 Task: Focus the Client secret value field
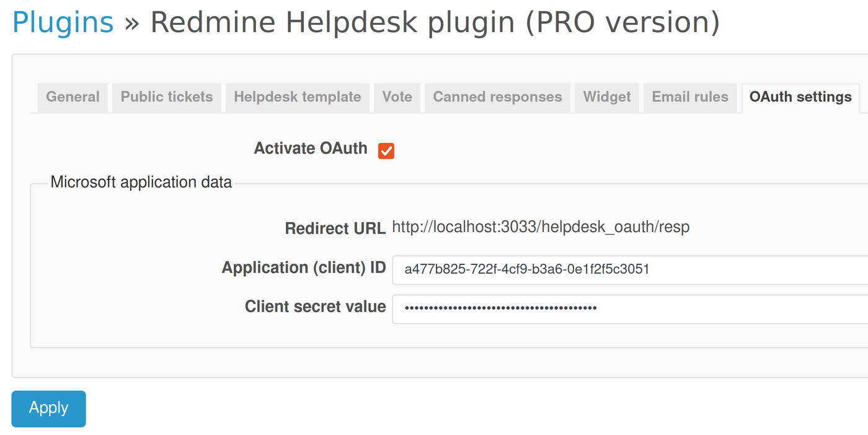point(558,308)
